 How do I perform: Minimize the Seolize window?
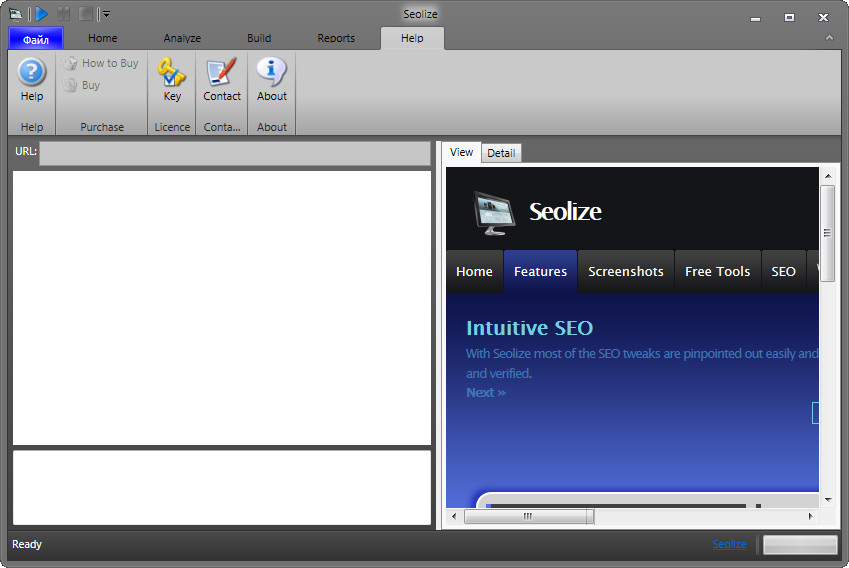click(755, 18)
